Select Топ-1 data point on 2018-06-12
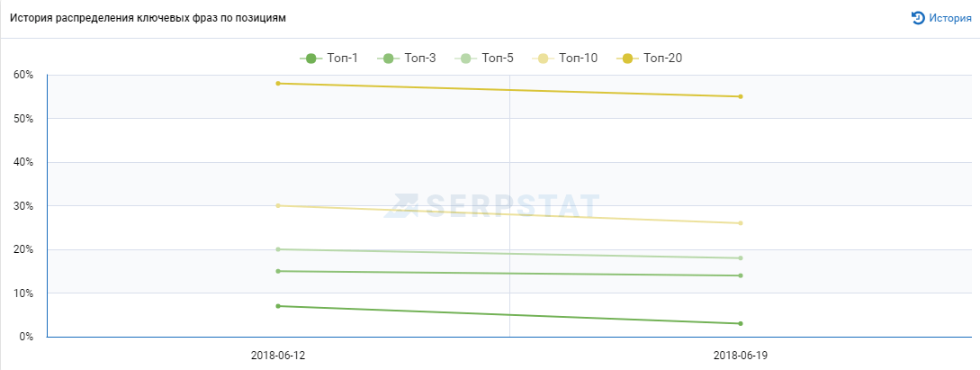Viewport: 980px width, 370px height. point(277,306)
